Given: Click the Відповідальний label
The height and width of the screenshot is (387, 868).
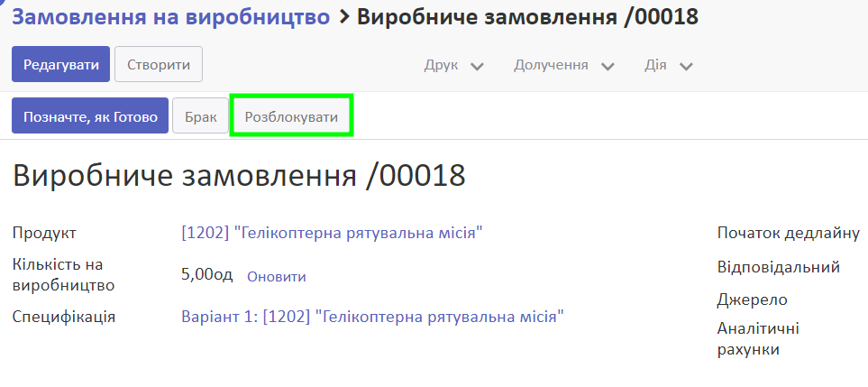Looking at the screenshot, I should coord(779,267).
